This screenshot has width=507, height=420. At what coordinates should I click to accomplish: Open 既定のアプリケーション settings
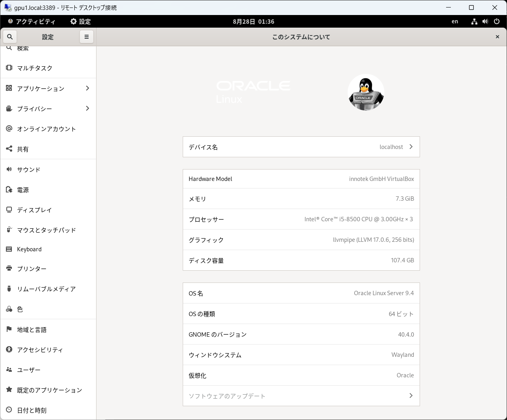(48, 390)
